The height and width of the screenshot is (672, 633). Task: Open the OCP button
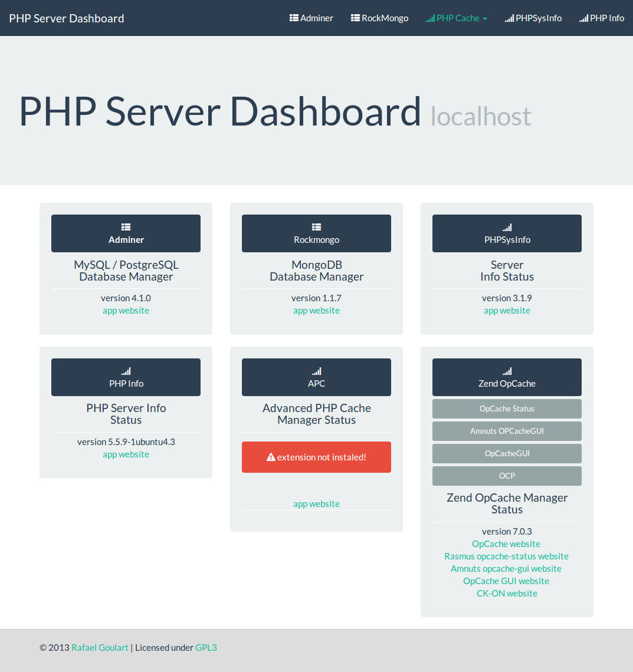pos(507,476)
